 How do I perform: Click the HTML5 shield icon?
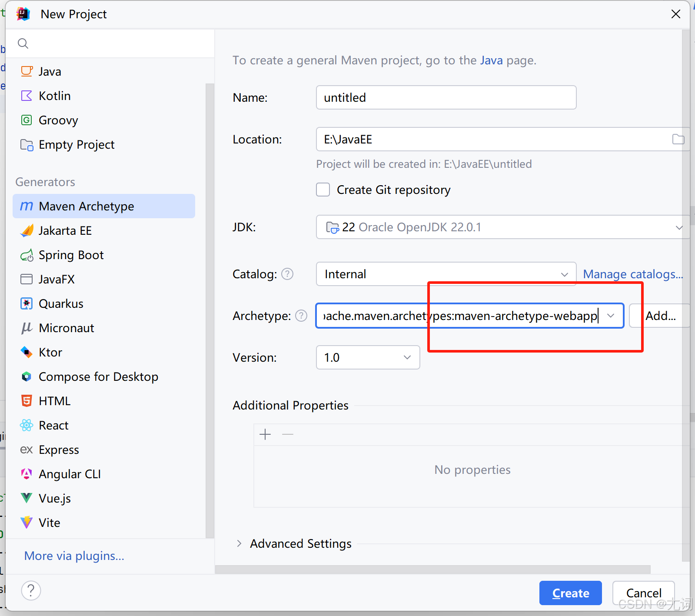click(x=27, y=401)
